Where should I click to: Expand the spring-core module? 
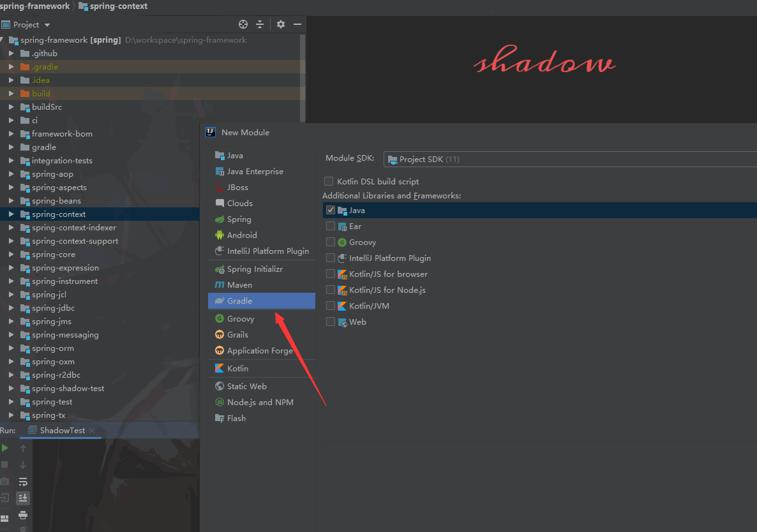(11, 254)
